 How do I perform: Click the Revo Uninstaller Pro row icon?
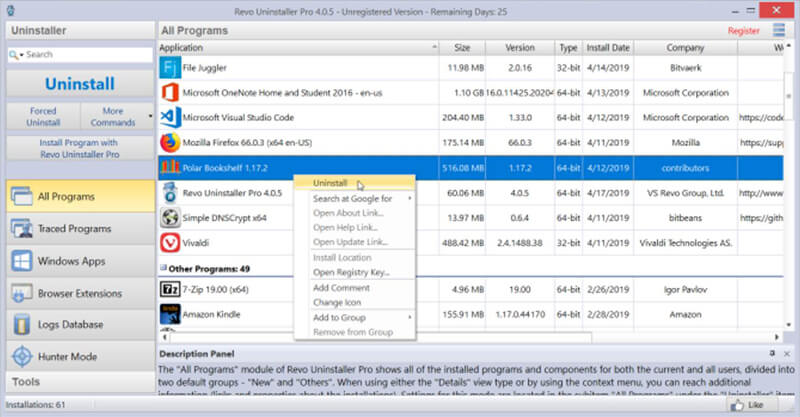(170, 193)
